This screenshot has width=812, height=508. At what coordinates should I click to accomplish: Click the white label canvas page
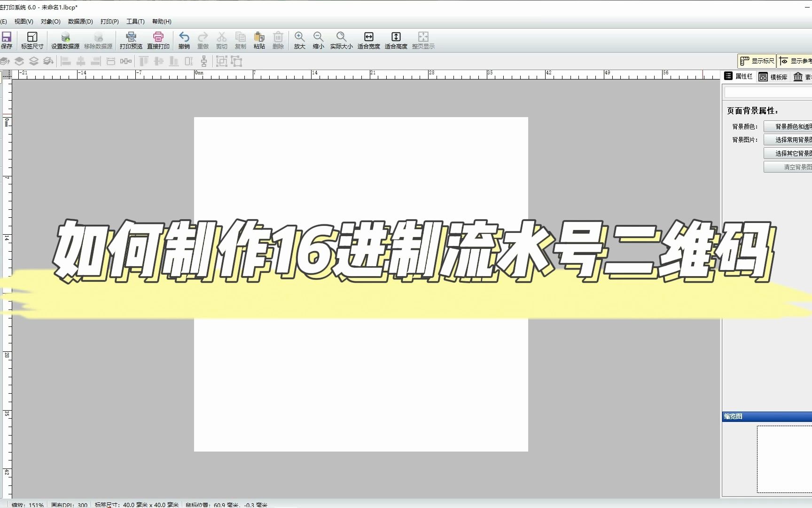(x=361, y=284)
